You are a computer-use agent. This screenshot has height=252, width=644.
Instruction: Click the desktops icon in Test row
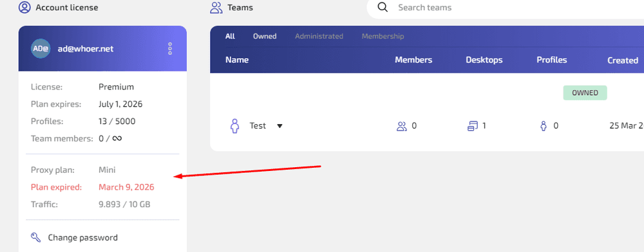(473, 126)
